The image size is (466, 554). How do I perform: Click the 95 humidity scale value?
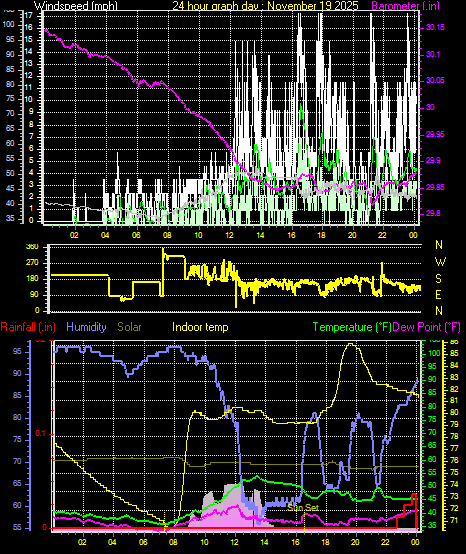tap(17, 352)
